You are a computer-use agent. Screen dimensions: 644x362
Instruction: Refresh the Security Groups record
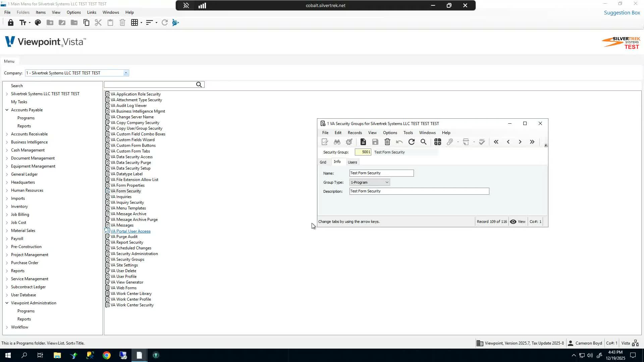click(412, 142)
